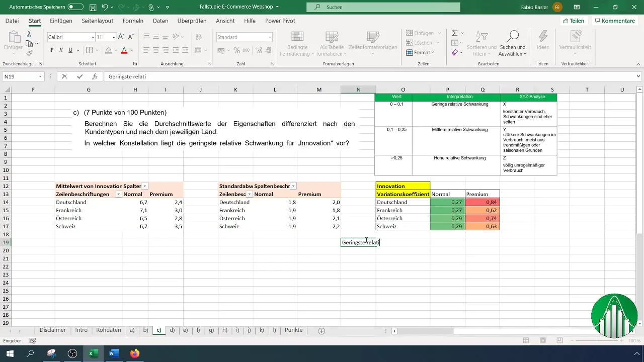Click the vertical scrollbar
The image size is (644, 362).
click(x=640, y=206)
